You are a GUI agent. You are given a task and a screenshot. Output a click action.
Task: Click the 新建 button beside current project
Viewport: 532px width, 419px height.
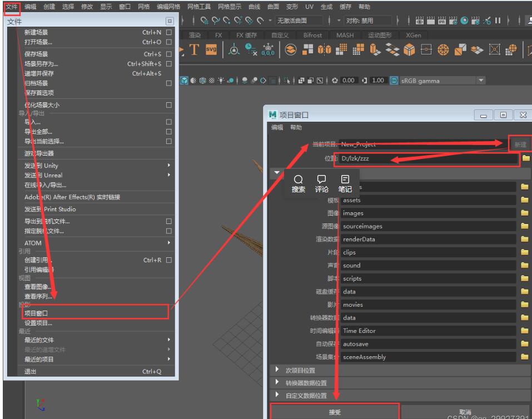(520, 144)
